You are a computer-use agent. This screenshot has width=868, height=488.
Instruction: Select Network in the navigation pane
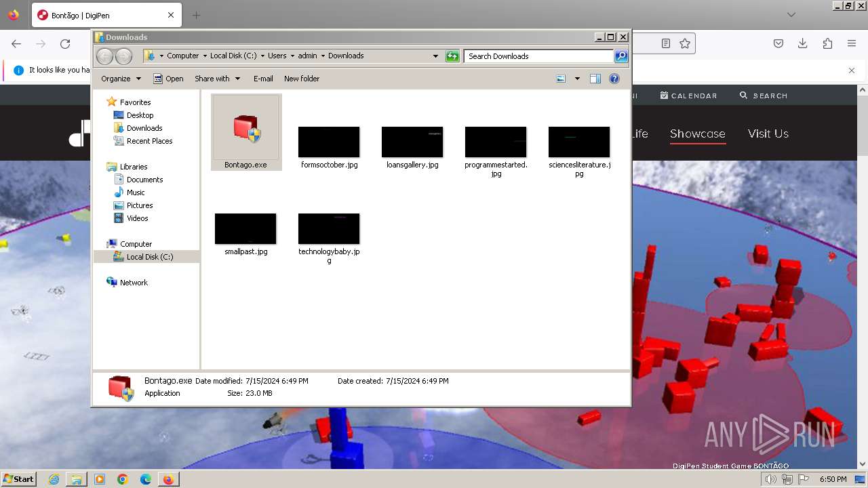(134, 283)
